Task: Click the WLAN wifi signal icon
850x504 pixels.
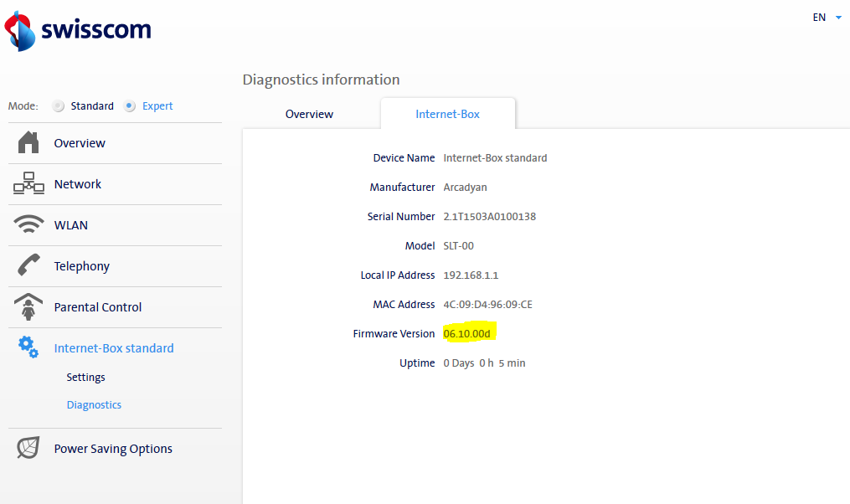Action: click(x=28, y=225)
